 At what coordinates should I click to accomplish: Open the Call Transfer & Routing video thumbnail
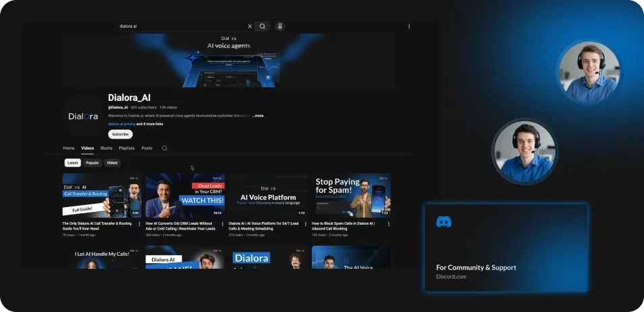point(102,196)
